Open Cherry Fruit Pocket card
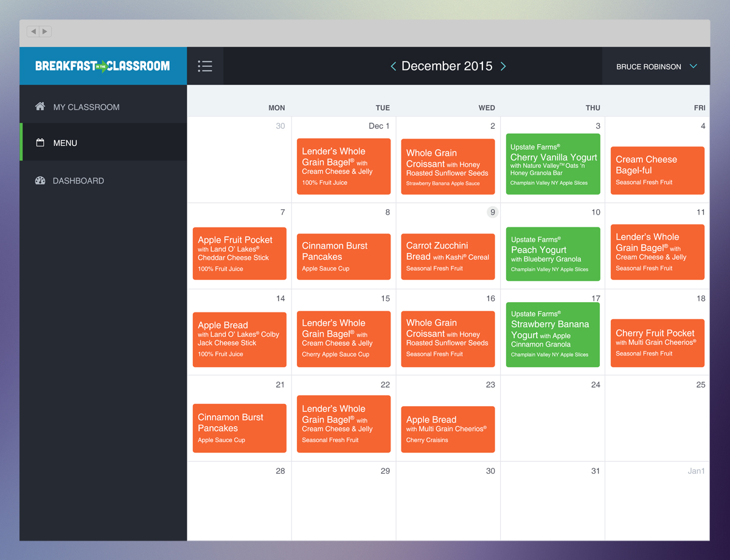This screenshot has height=560, width=730. pos(658,343)
